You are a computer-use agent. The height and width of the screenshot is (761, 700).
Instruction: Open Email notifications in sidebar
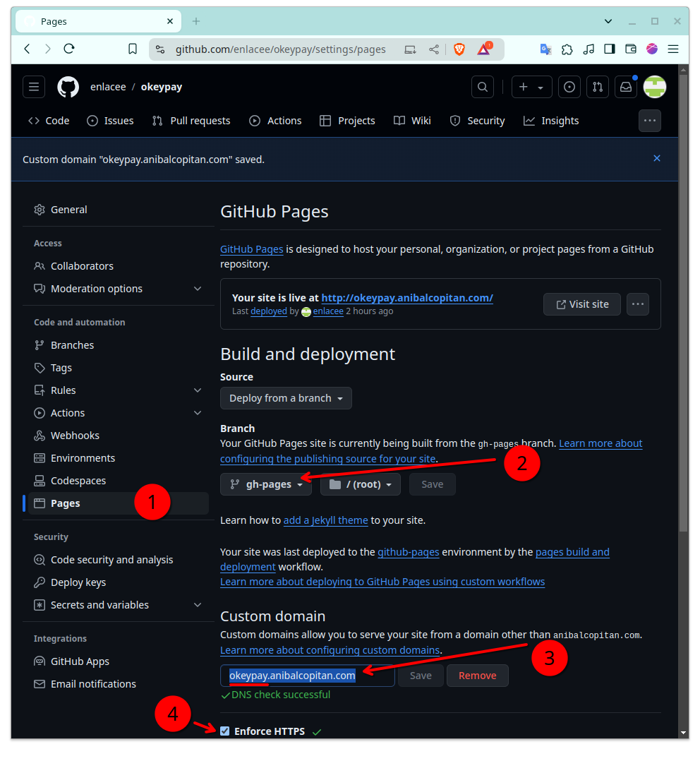(119, 684)
